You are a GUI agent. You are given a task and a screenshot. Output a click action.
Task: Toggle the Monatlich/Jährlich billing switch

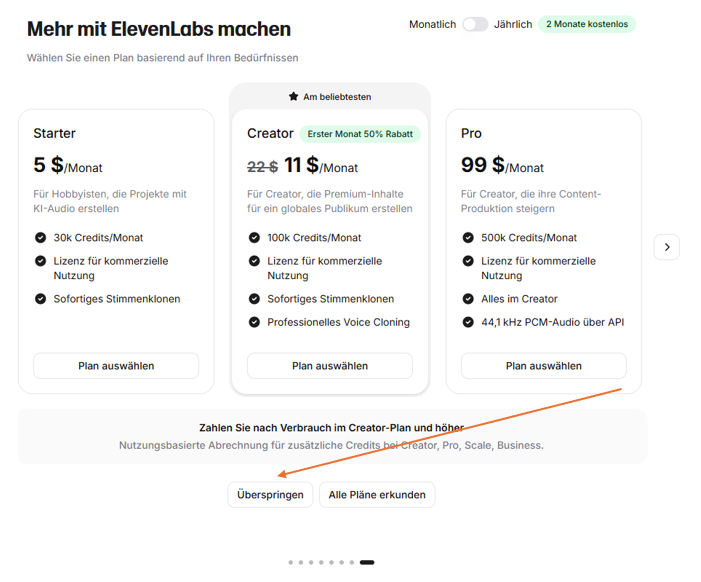[x=475, y=24]
